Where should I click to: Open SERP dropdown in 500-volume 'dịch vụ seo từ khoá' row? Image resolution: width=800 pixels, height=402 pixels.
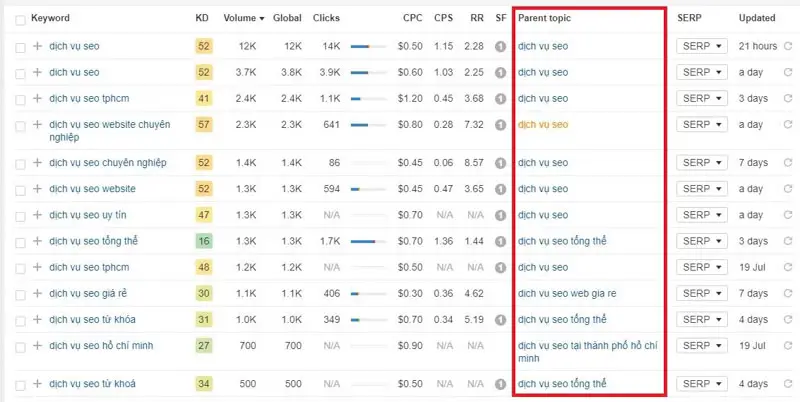702,384
